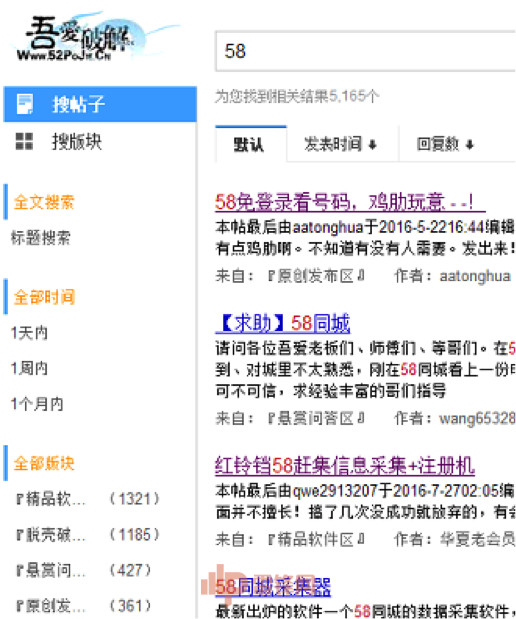The height and width of the screenshot is (619, 516).
Task: Filter results to 1天内
Action: click(x=30, y=333)
